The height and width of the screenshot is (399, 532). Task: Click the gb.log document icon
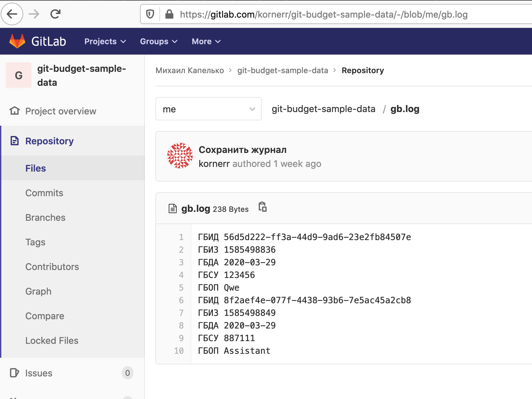tap(173, 208)
